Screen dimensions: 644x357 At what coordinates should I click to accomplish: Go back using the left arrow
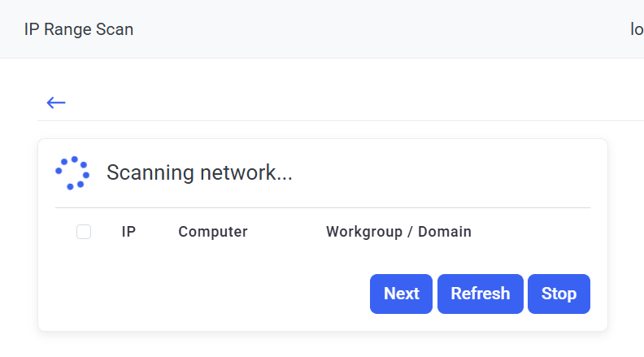pos(56,102)
